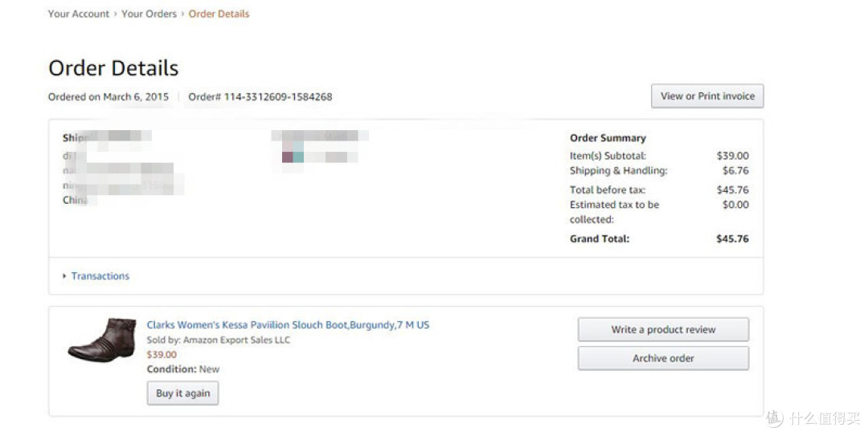The width and height of the screenshot is (868, 436).
Task: Click Write a product review
Action: [x=663, y=329]
